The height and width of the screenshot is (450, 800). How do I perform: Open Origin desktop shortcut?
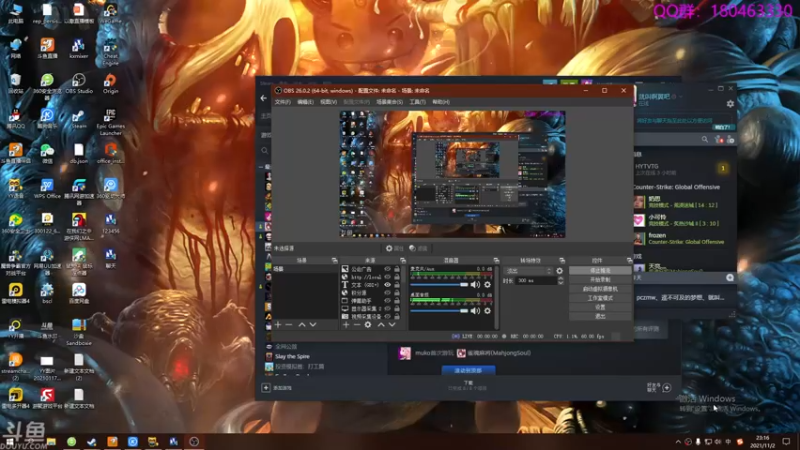pos(110,84)
